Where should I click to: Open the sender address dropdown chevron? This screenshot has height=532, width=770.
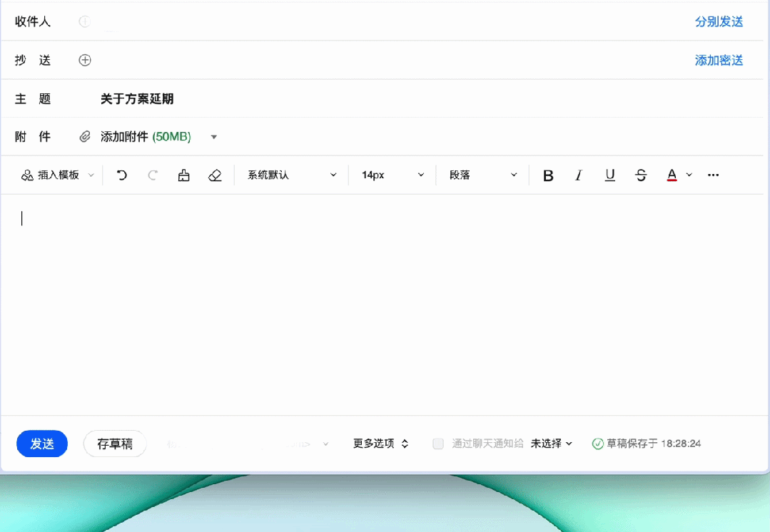pyautogui.click(x=325, y=444)
